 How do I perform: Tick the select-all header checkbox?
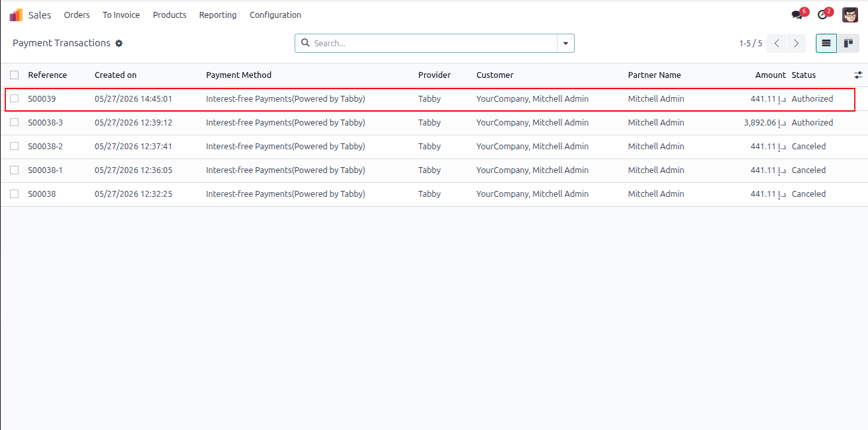[15, 75]
